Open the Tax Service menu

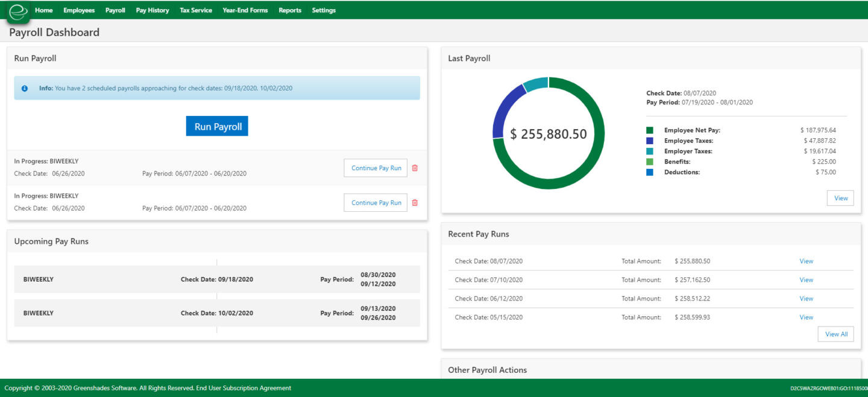click(x=196, y=10)
